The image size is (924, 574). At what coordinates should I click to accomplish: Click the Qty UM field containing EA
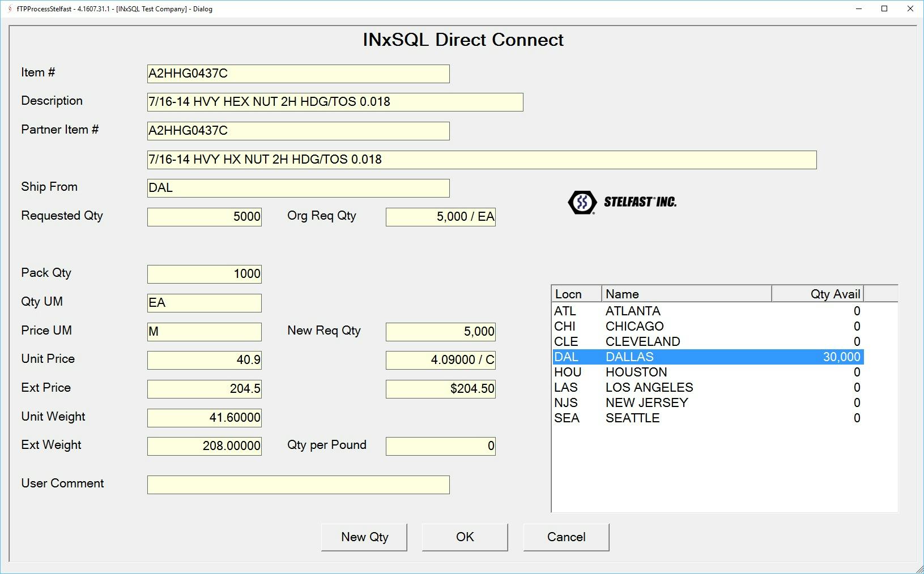point(204,302)
